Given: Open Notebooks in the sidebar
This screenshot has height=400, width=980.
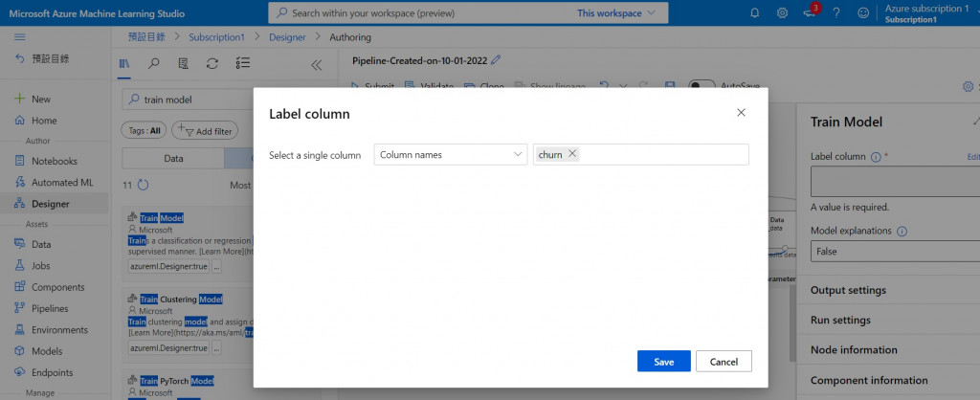Looking at the screenshot, I should [55, 161].
